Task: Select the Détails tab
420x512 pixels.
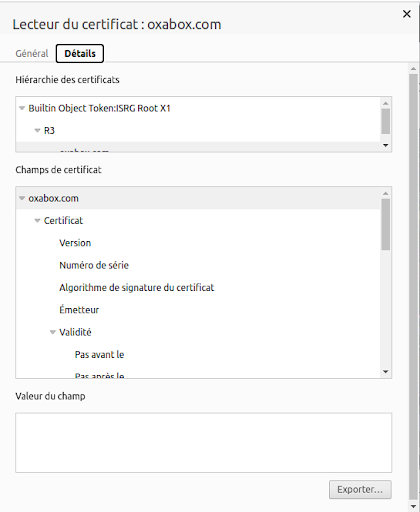Action: 80,53
